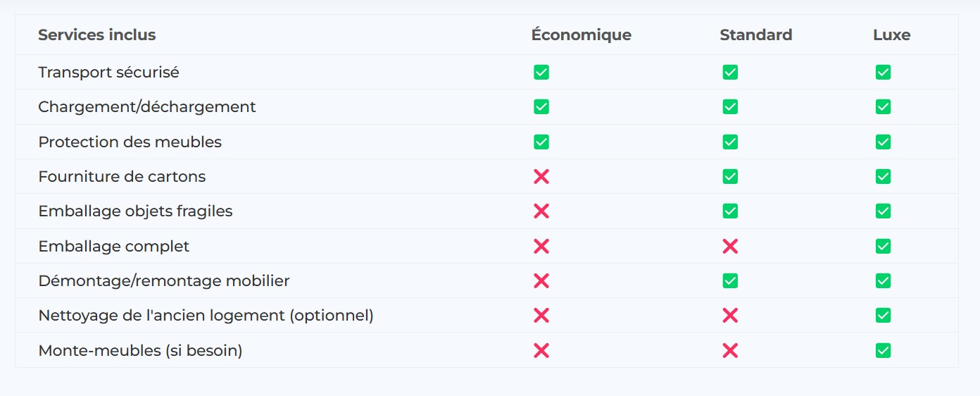Click the Standard red cross for Nettoyage de l'ancien logement
980x396 pixels.
coord(730,315)
